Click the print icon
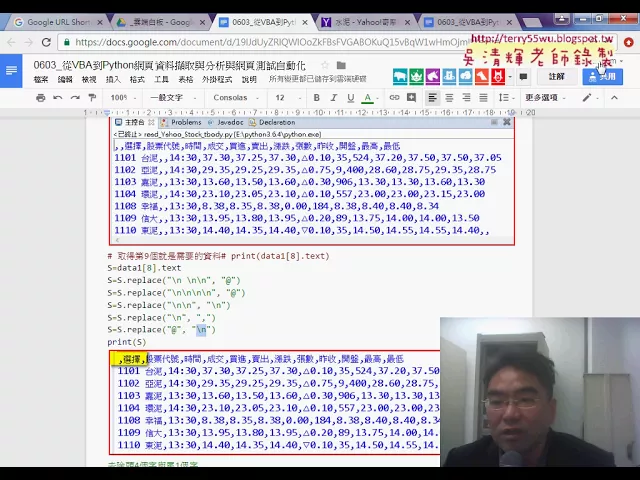Viewport: 640px width, 480px height. (40, 98)
